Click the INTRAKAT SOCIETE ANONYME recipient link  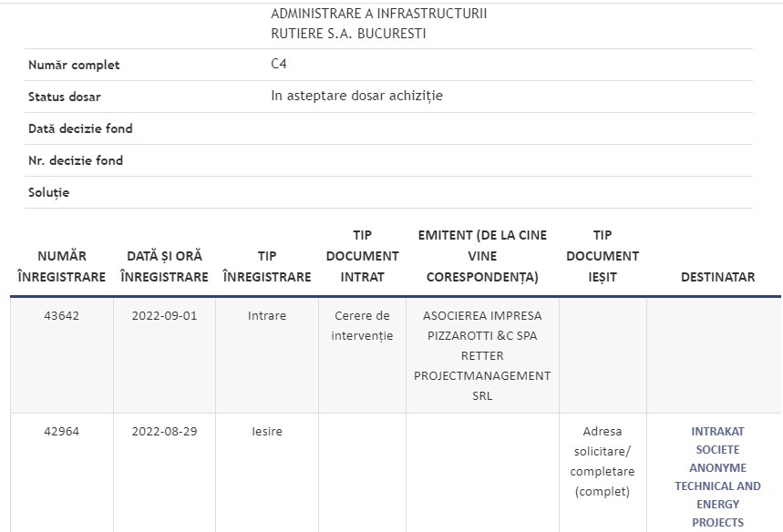click(717, 476)
